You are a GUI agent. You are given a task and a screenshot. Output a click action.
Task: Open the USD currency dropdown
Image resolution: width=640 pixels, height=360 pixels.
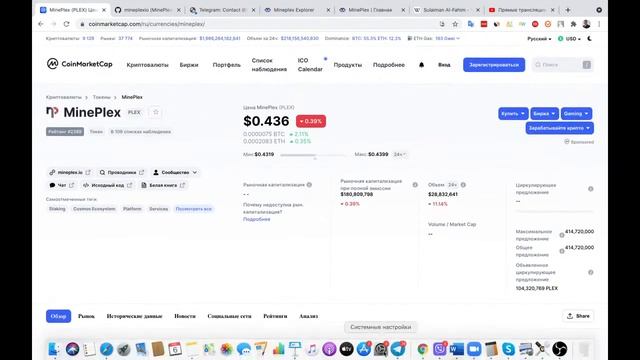(x=569, y=39)
